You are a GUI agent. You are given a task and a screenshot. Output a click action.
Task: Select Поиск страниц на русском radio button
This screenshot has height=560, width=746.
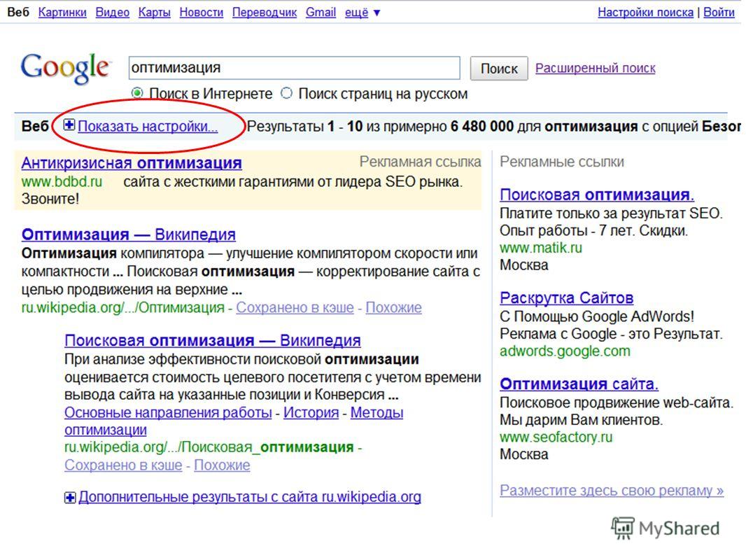coord(286,93)
